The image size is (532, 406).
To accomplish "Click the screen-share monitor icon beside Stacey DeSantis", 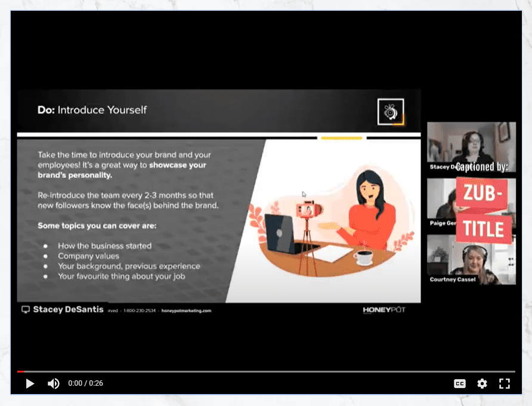I will 26,309.
